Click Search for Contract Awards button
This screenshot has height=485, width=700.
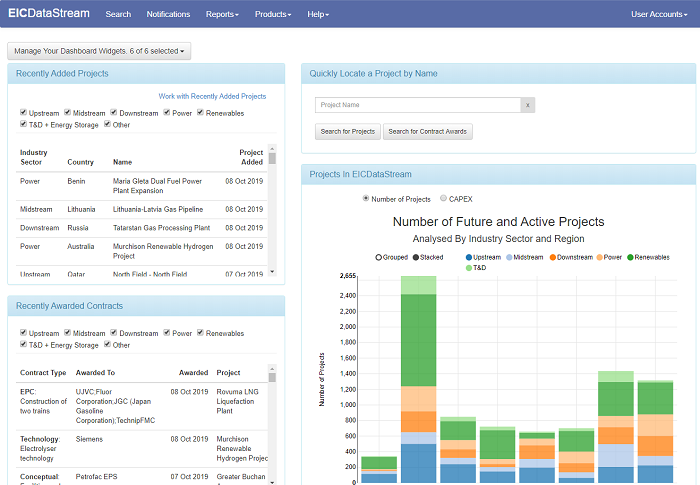[428, 132]
